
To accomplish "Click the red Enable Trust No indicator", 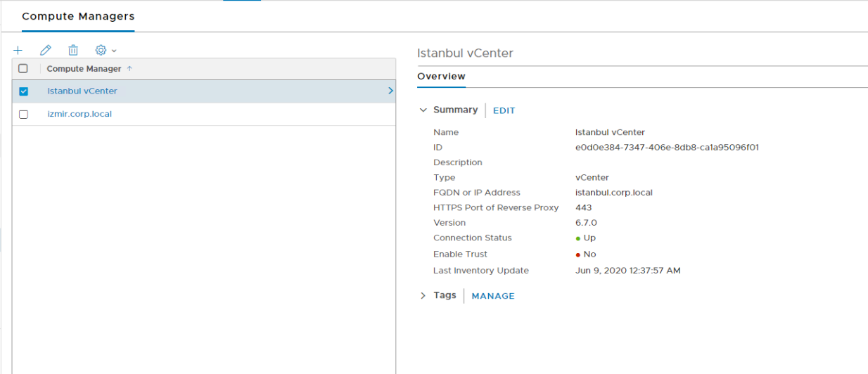I will pos(577,254).
